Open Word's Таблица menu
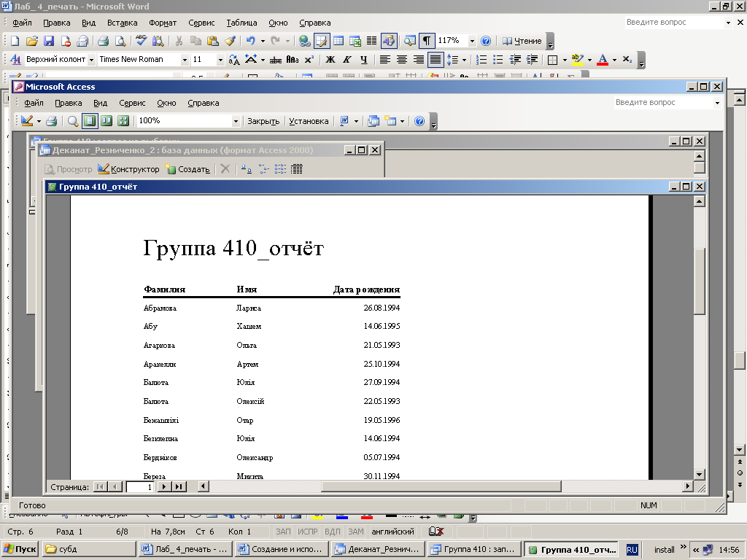Viewport: 747px width, 560px height. click(241, 23)
